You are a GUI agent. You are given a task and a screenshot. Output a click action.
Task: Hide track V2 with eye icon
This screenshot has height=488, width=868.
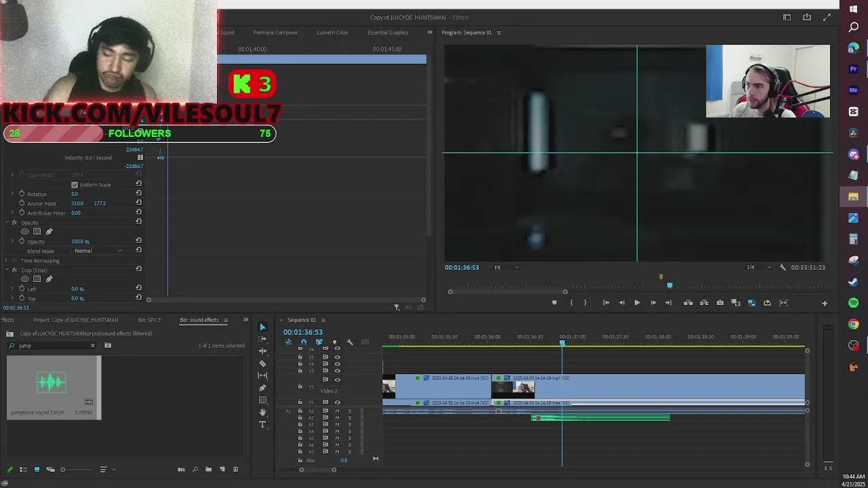(x=337, y=380)
